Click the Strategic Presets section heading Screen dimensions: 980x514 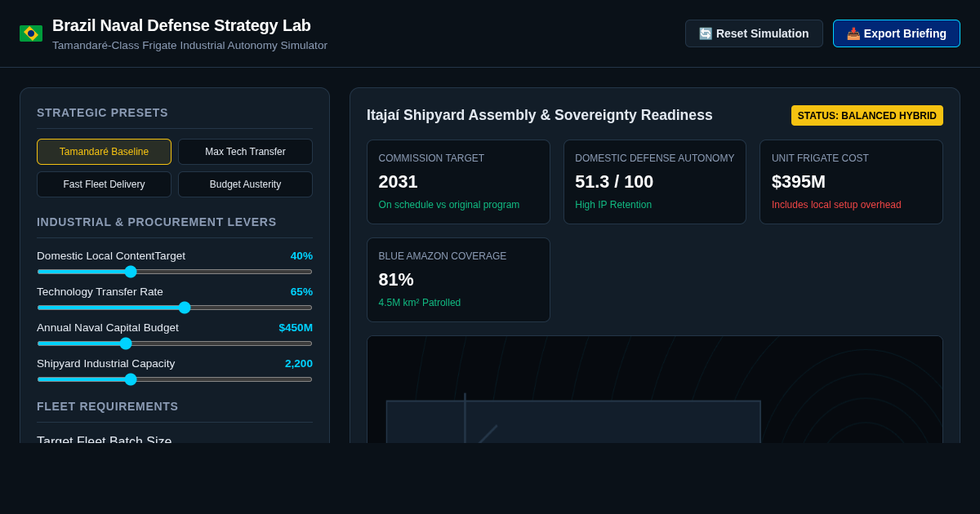[102, 113]
